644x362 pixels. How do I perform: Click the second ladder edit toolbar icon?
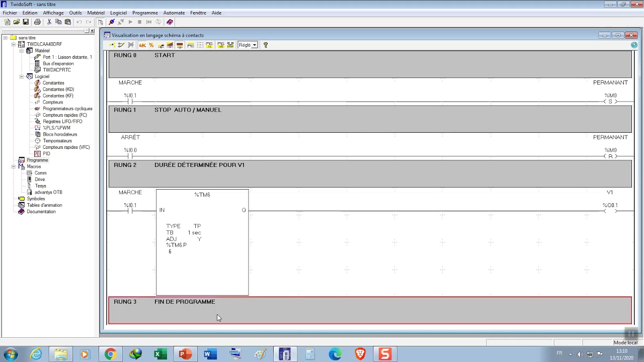[x=121, y=45]
